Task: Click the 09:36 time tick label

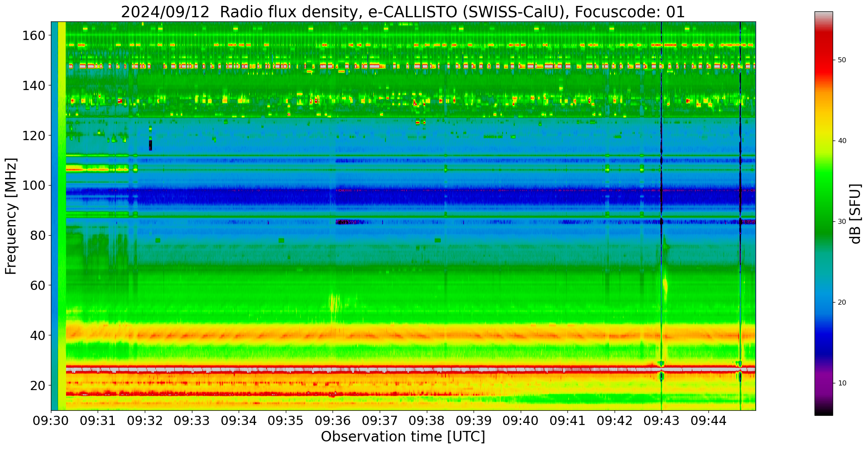Action: (333, 420)
